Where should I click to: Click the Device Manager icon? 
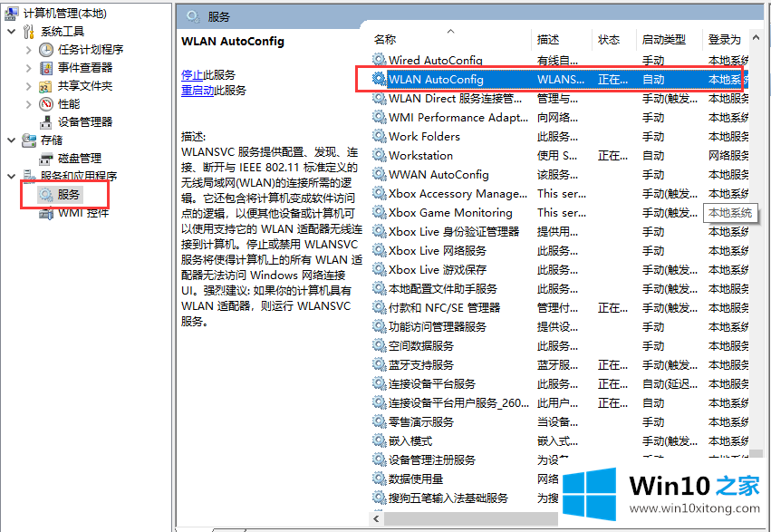point(45,122)
